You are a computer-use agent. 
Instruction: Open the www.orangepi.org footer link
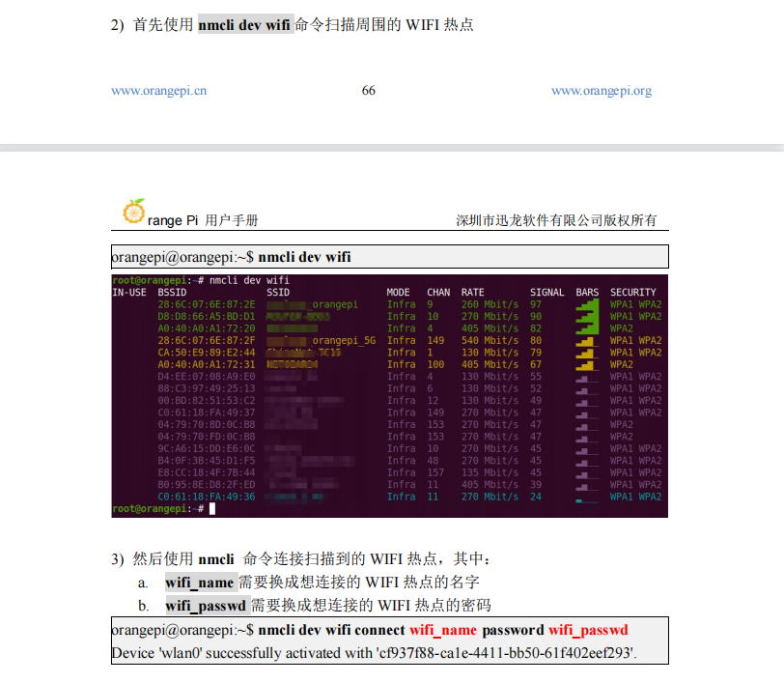(x=602, y=91)
